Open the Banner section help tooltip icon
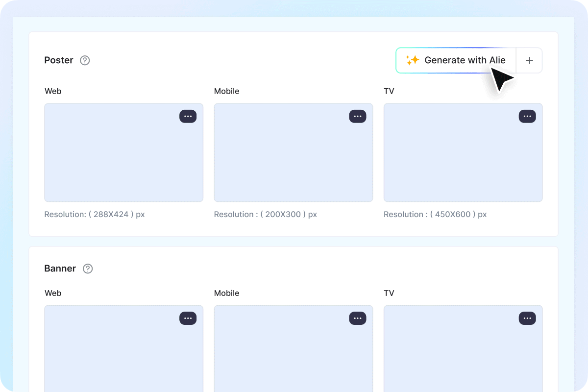 pyautogui.click(x=88, y=269)
